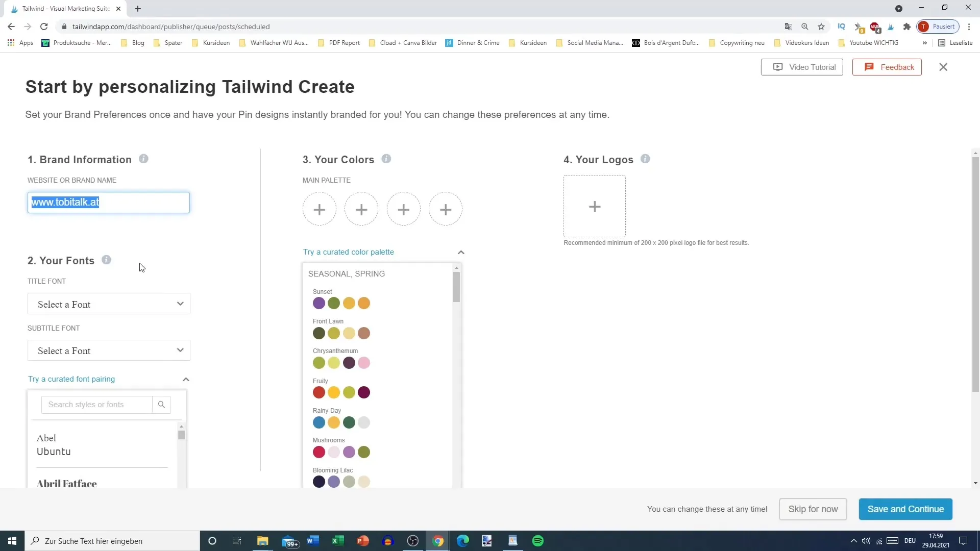Click the Try a curated color palette link
Screen dimensions: 980x551
coord(349,252)
